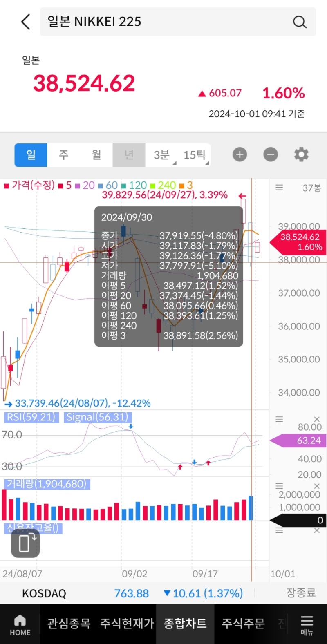
Task: Tap the back arrow icon
Action: pos(26,22)
